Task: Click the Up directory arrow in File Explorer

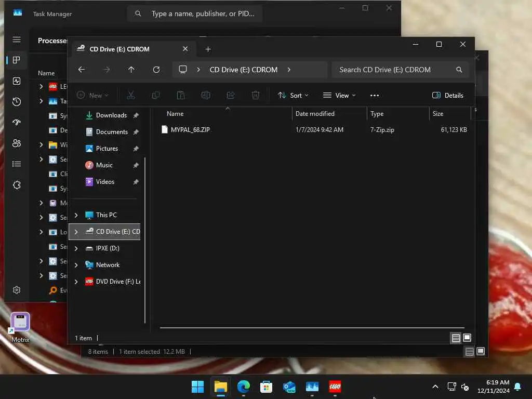Action: pos(131,70)
